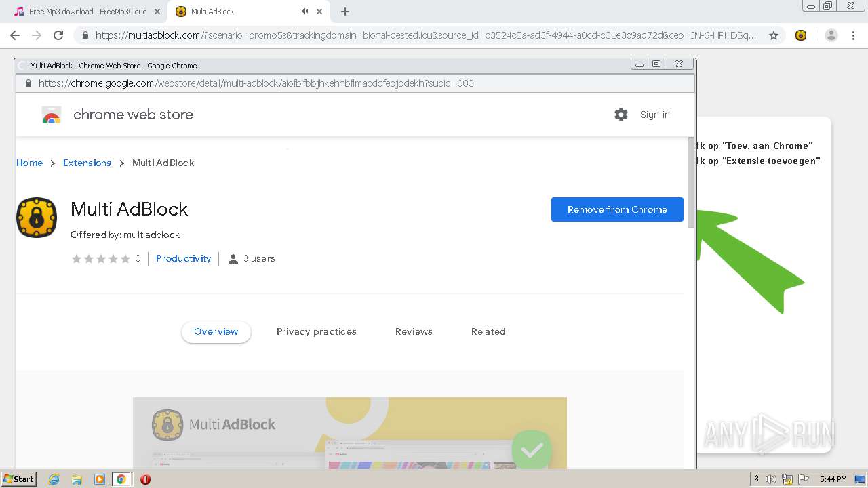This screenshot has height=488, width=868.
Task: Click the Action Center flag icon
Action: point(804,479)
